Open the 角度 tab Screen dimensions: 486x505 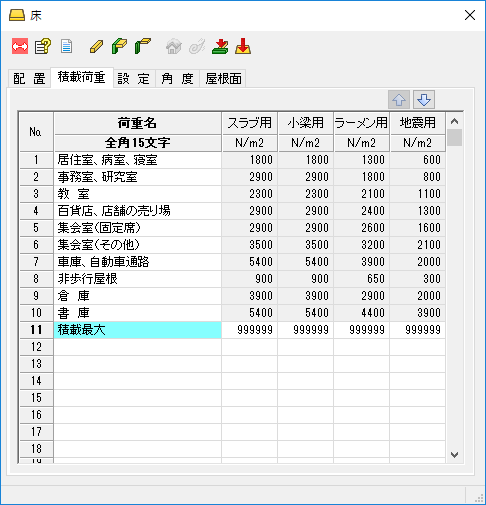pos(177,79)
